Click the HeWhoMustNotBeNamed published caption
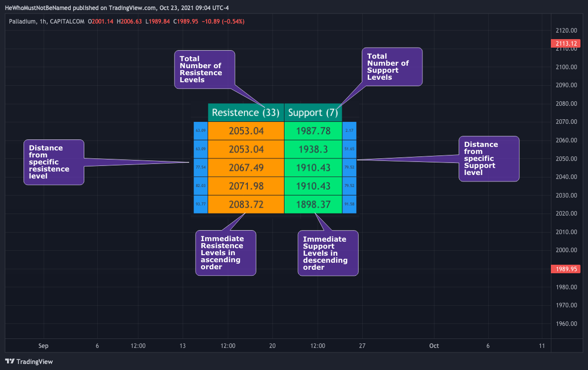Image resolution: width=588 pixels, height=370 pixels. pos(116,8)
